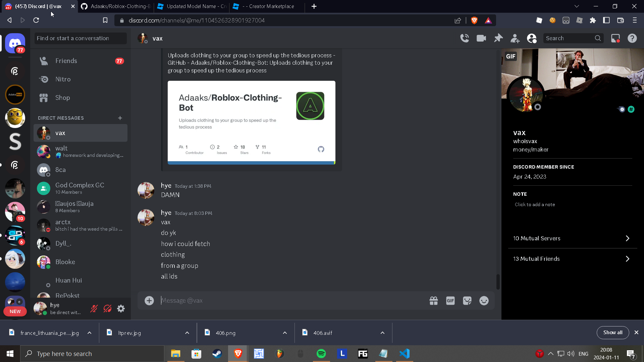Viewport: 644px width, 362px height.
Task: Open the emoji picker
Action: (x=484, y=301)
